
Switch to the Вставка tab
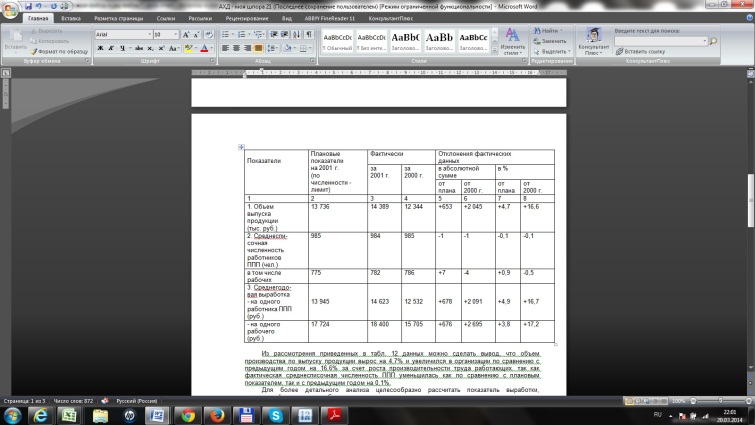coord(71,18)
